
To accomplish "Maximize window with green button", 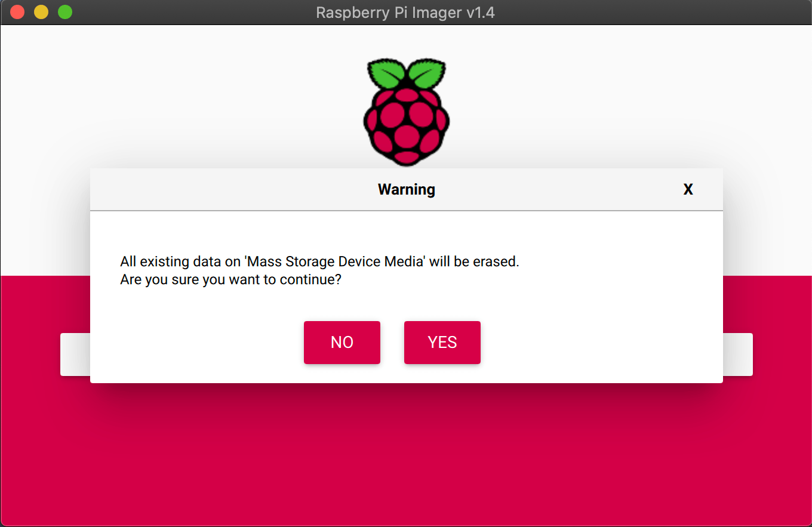I will click(65, 12).
